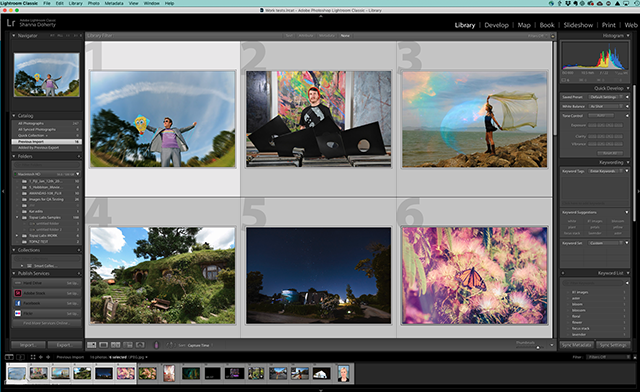The height and width of the screenshot is (392, 640).
Task: Go back using filmstrip left arrow
Action: (x=41, y=357)
